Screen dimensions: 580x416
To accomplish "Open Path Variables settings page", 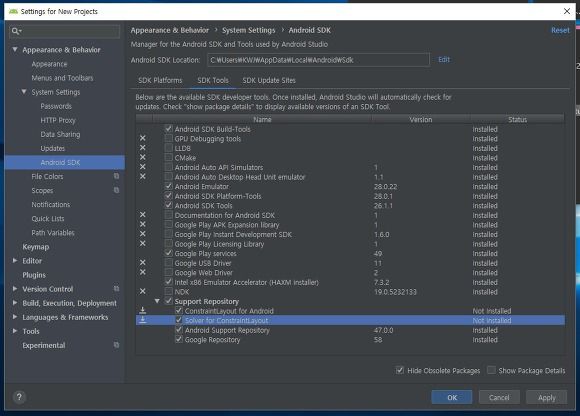I will pos(53,233).
